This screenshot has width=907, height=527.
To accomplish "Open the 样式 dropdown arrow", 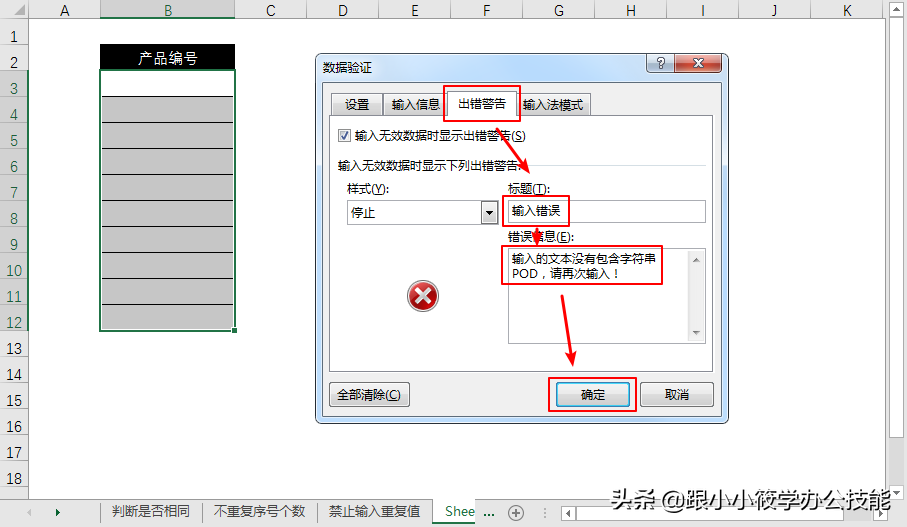I will coord(489,213).
